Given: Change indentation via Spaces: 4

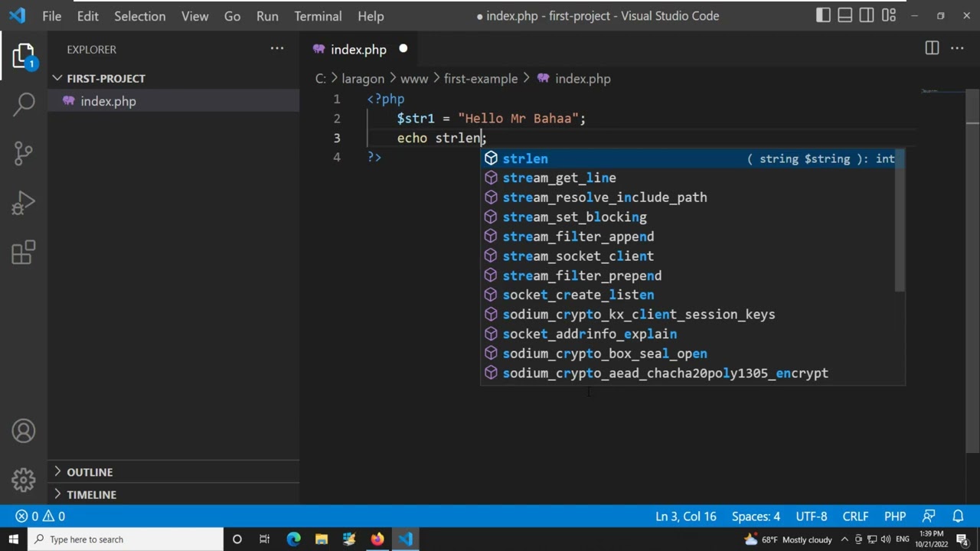Looking at the screenshot, I should click(756, 517).
